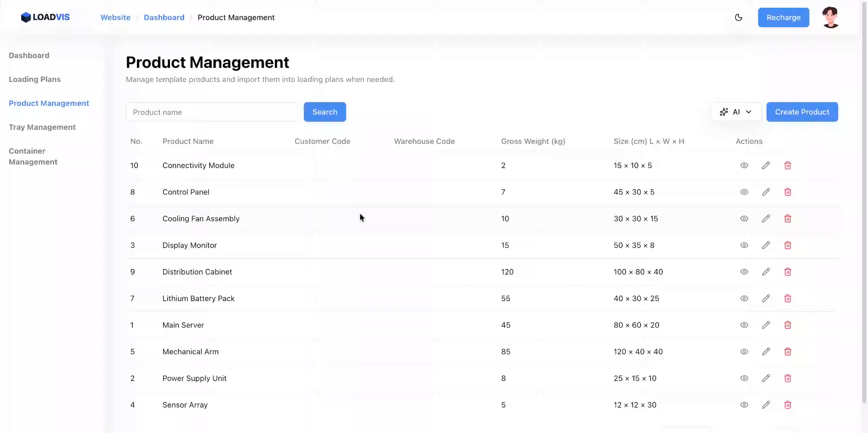
Task: Open edit for Main Server
Action: click(x=766, y=325)
